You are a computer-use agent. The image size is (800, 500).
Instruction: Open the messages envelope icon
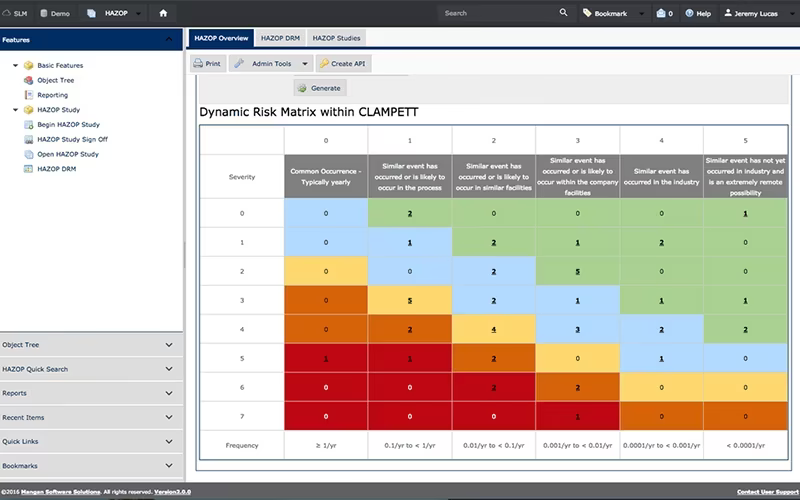coord(661,13)
